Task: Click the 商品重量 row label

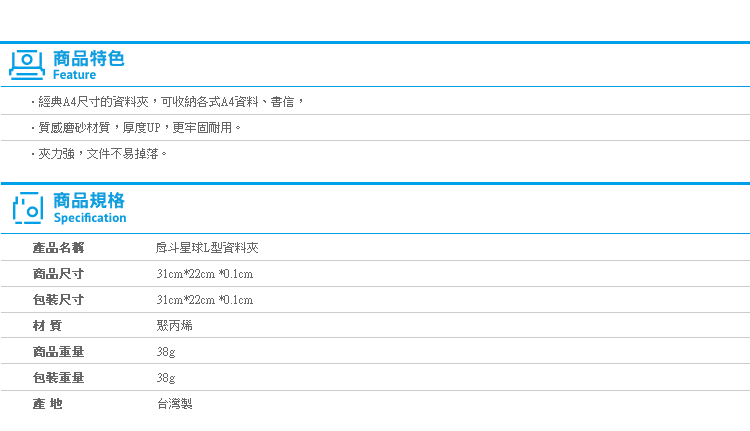Action: coord(58,352)
